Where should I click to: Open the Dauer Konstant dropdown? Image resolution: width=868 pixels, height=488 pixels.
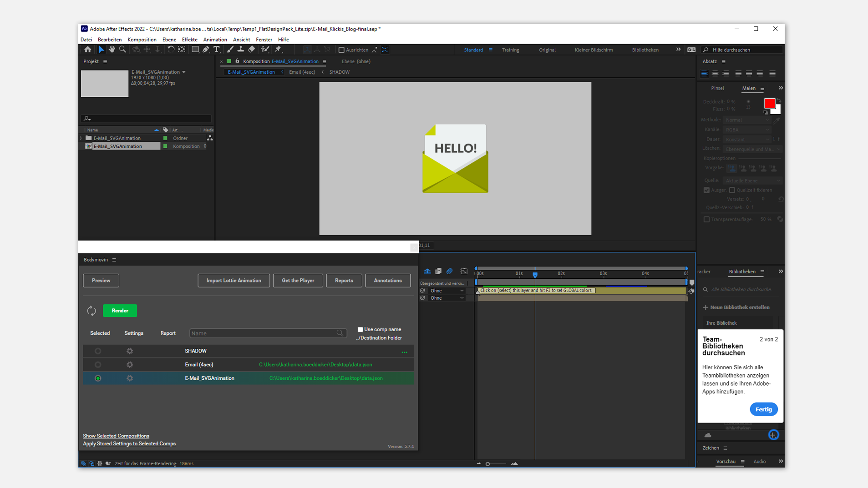coord(746,140)
